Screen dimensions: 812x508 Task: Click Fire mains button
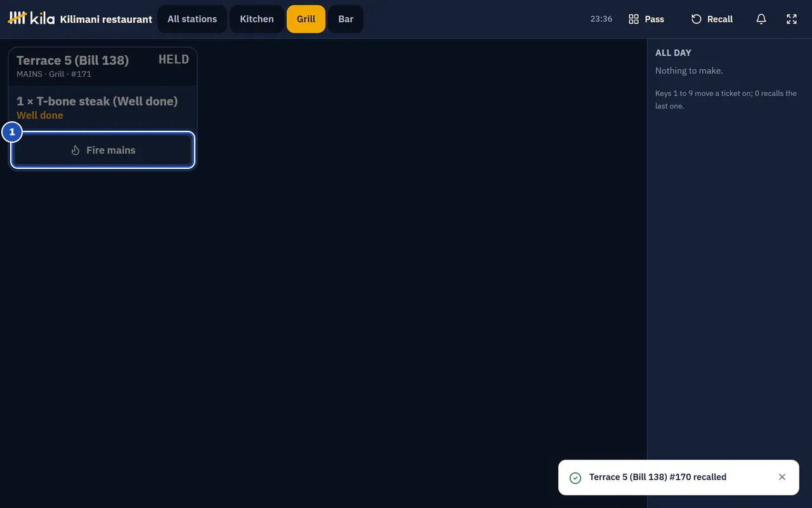click(103, 150)
